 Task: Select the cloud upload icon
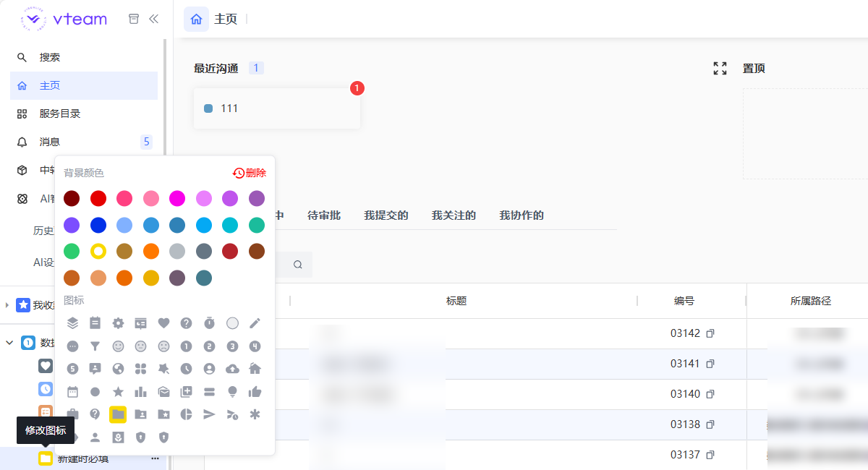point(232,369)
